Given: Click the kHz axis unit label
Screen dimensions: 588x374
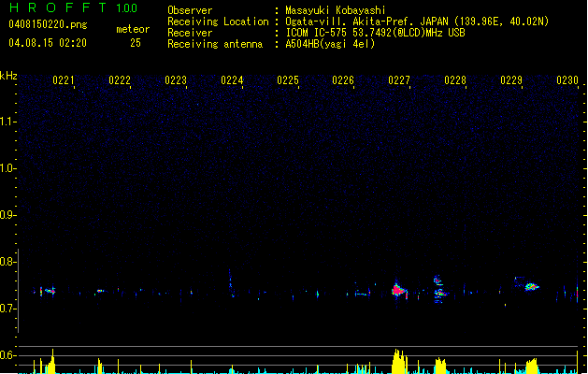Looking at the screenshot, I should pos(8,76).
